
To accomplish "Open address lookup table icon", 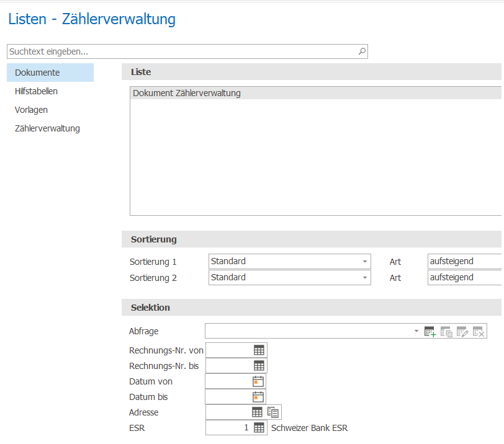I will [x=257, y=412].
